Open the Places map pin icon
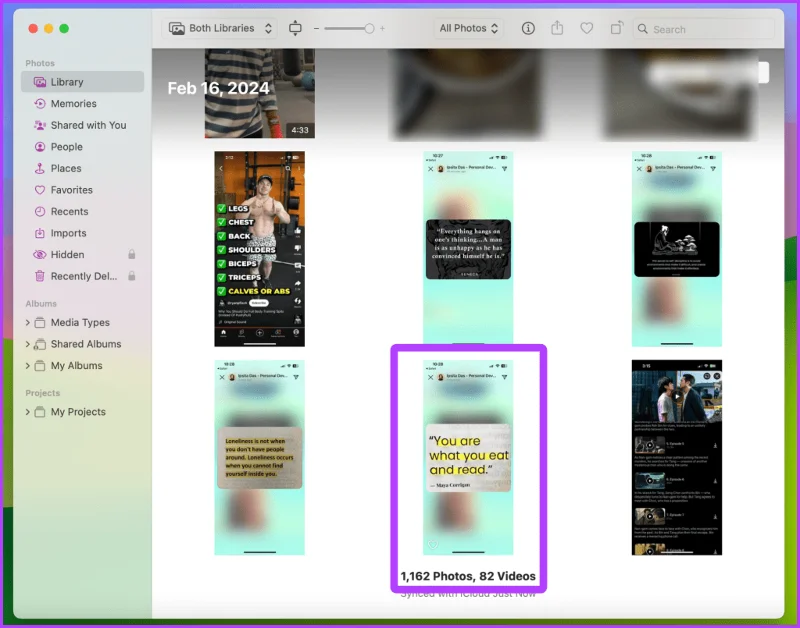 (x=40, y=168)
